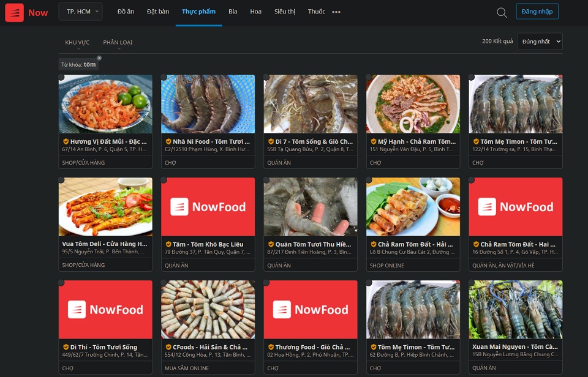Open the Thuốc tab
The width and height of the screenshot is (588, 377).
[317, 12]
